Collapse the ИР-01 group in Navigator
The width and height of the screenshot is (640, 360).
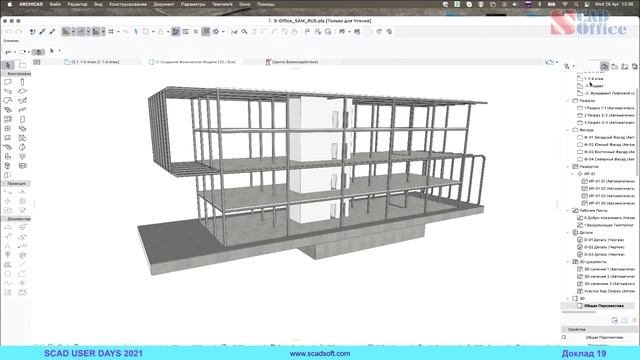[573, 174]
